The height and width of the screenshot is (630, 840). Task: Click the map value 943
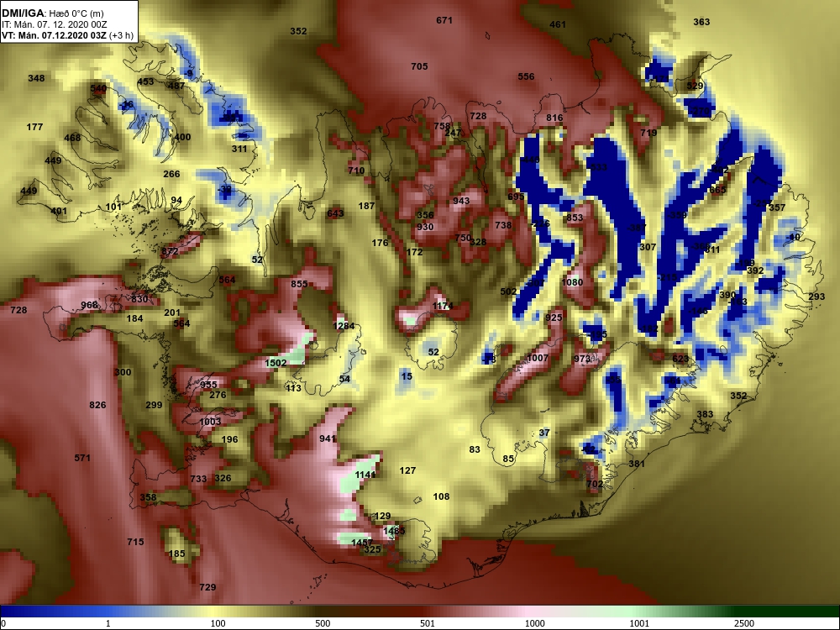tap(461, 201)
